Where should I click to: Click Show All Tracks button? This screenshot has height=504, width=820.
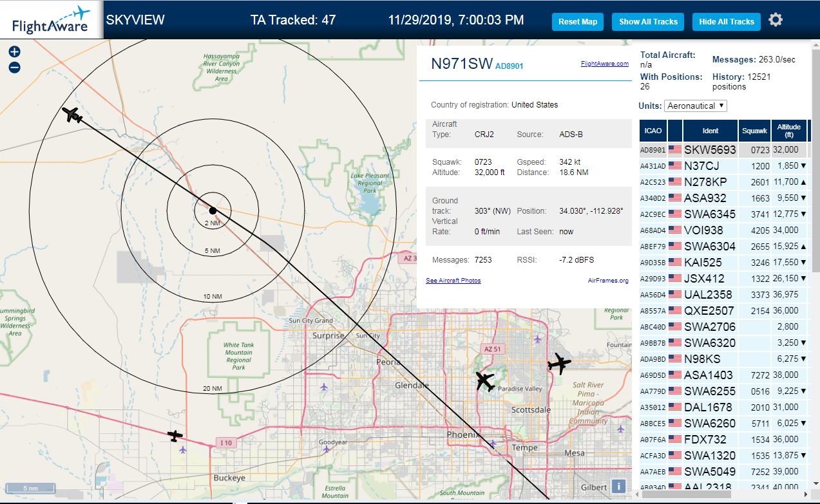(649, 21)
